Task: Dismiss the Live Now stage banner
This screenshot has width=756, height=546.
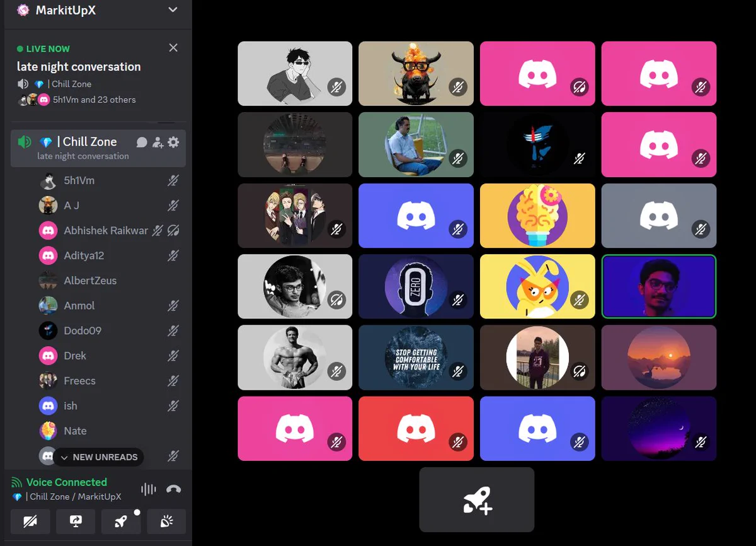Action: 173,48
